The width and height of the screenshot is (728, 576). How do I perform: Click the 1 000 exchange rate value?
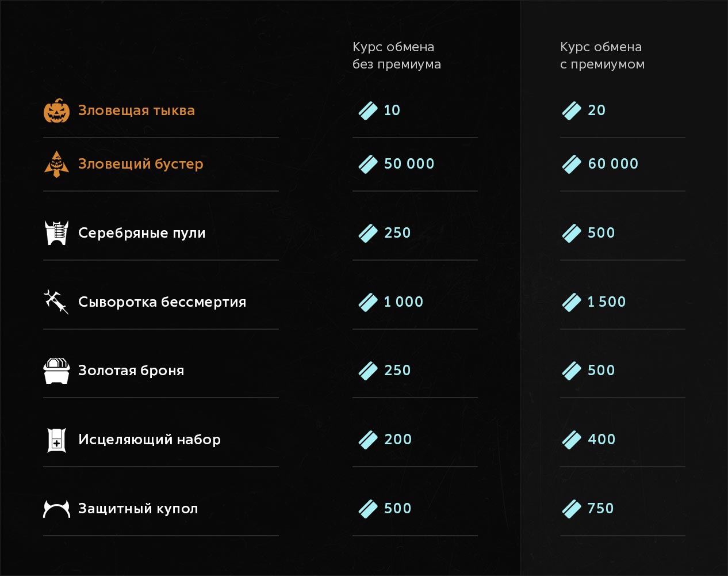[403, 302]
